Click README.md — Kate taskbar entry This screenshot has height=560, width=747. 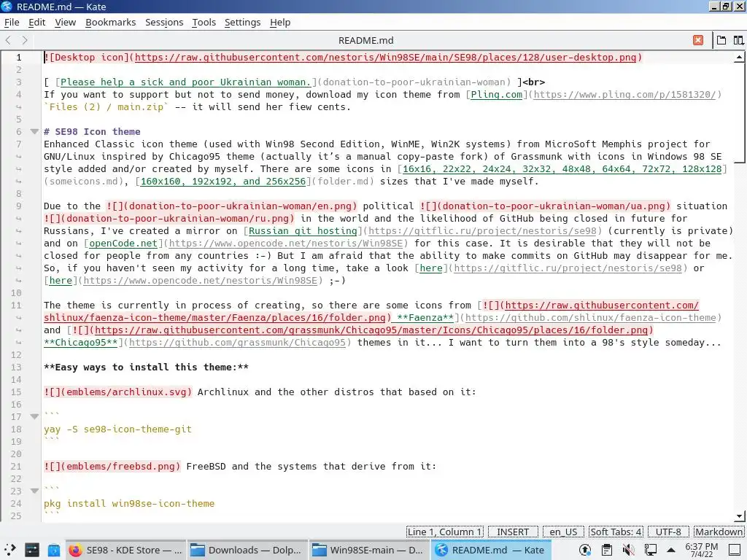tap(491, 550)
